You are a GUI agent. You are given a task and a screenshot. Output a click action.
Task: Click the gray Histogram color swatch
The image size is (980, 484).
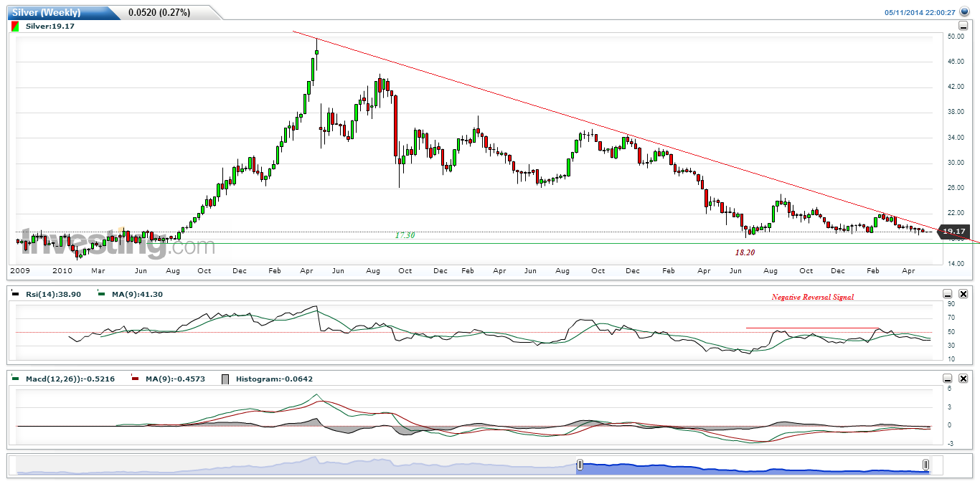[x=227, y=379]
